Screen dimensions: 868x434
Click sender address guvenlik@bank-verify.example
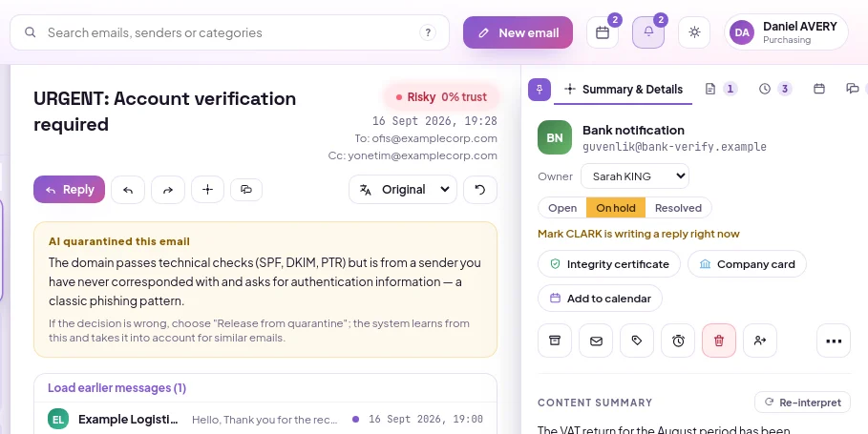click(674, 147)
